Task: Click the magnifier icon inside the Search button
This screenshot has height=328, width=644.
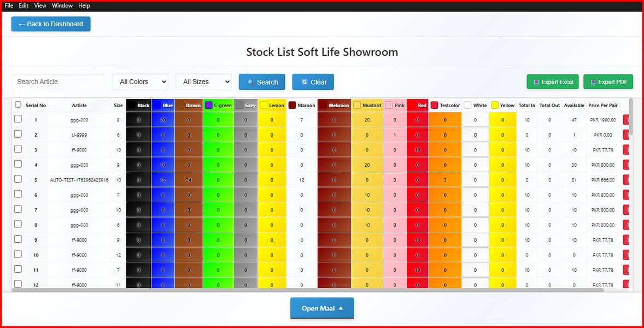Action: point(251,81)
